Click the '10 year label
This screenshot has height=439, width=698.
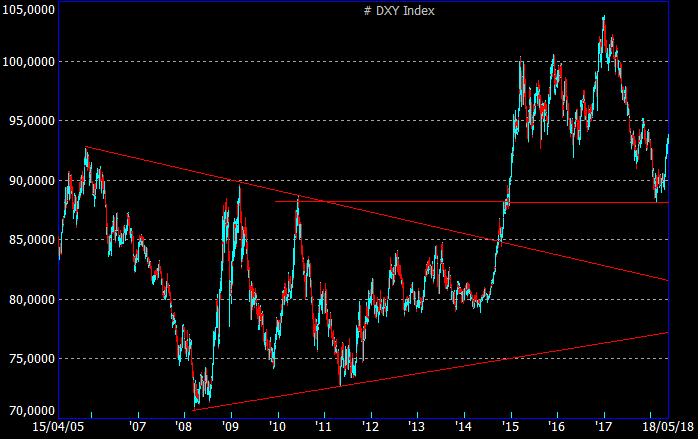click(277, 427)
